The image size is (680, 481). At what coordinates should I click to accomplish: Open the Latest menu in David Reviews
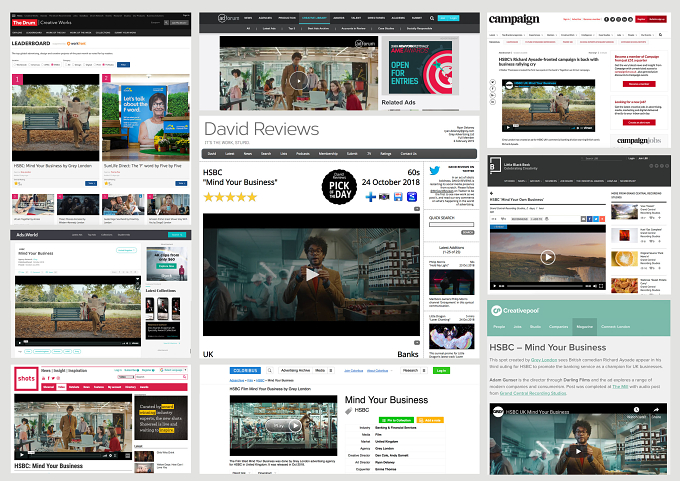pyautogui.click(x=229, y=154)
